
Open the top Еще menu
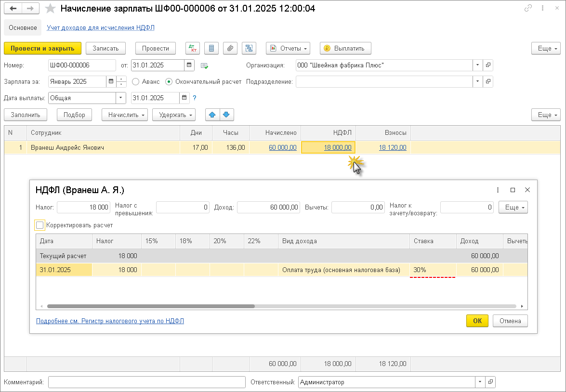pos(546,48)
